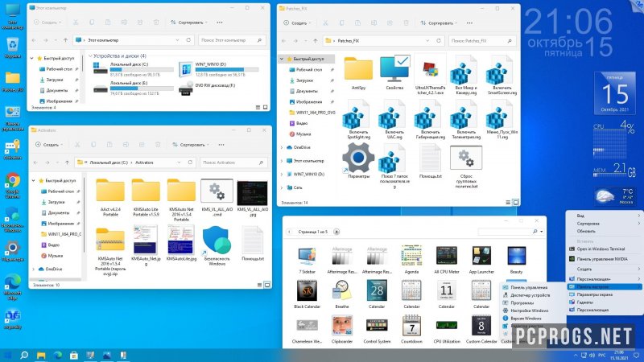644x362 pixels.
Task: Open Microsoft Edge desktop shortcut
Action: click(13, 286)
